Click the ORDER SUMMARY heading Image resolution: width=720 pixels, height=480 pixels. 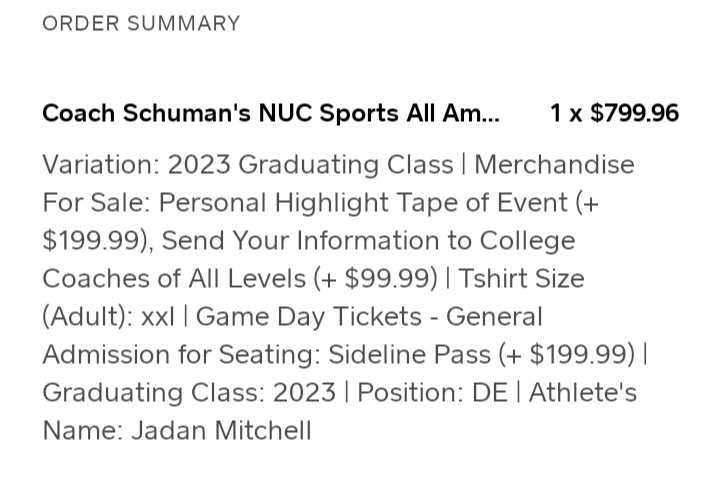tap(141, 23)
